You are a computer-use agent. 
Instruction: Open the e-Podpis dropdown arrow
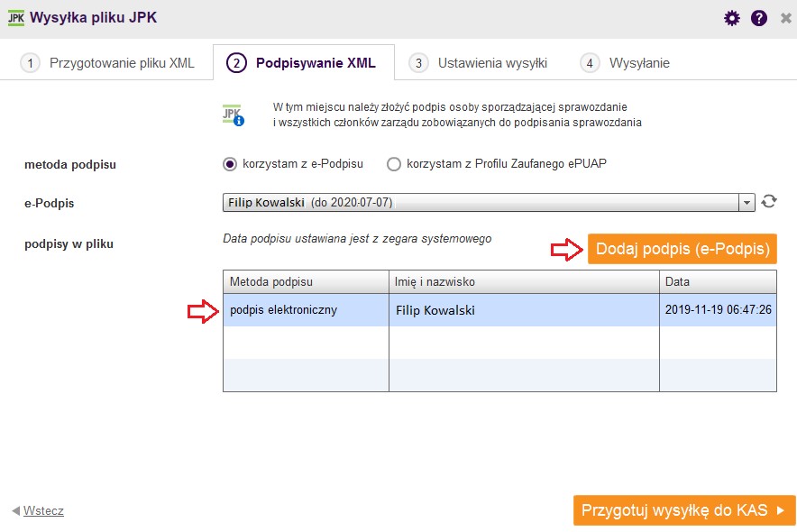747,203
